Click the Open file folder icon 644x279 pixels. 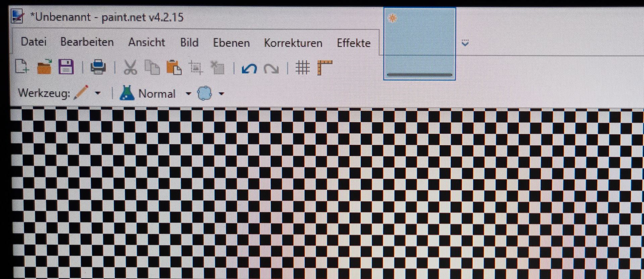pyautogui.click(x=44, y=67)
